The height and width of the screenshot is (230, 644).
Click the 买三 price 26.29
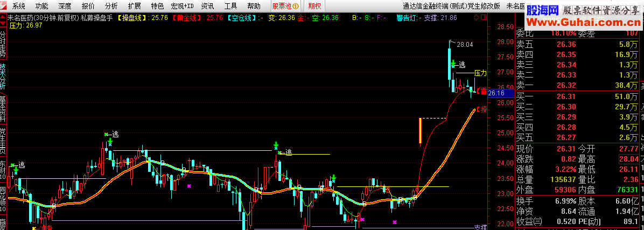coord(566,117)
